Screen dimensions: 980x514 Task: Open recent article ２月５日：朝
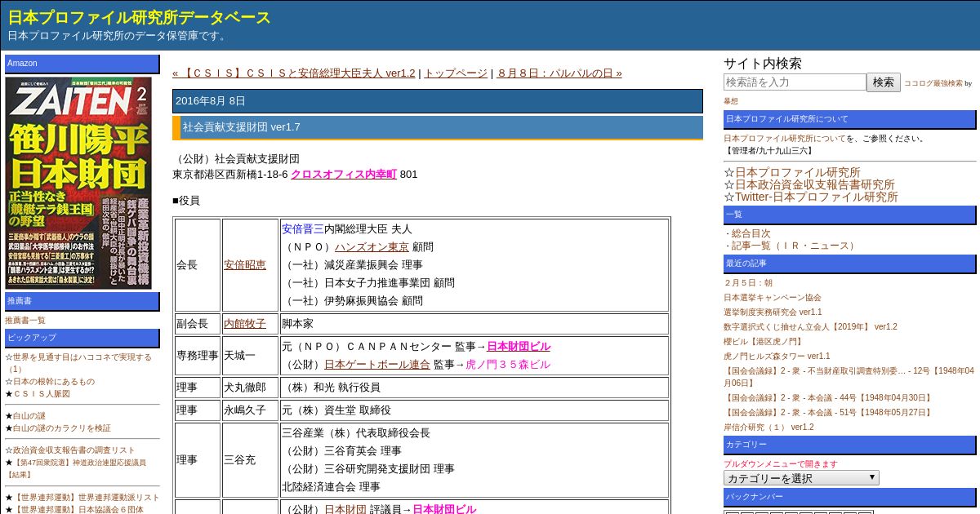[748, 282]
